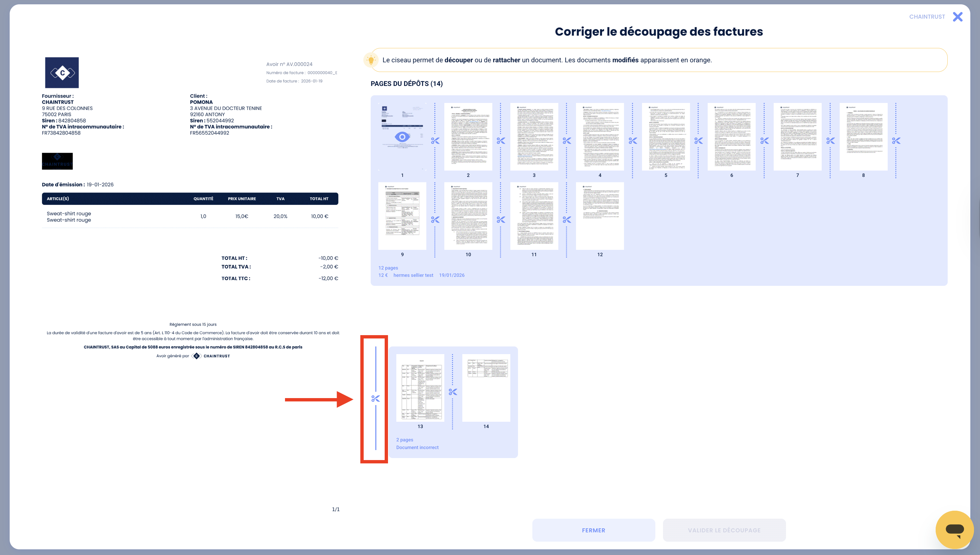Screen dimensions: 980x555
Task: Click the eye preview icon on page 1
Action: pyautogui.click(x=402, y=137)
